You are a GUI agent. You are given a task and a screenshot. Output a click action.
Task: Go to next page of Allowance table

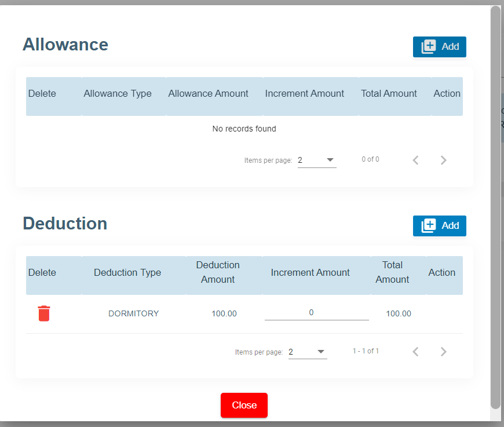pyautogui.click(x=444, y=160)
